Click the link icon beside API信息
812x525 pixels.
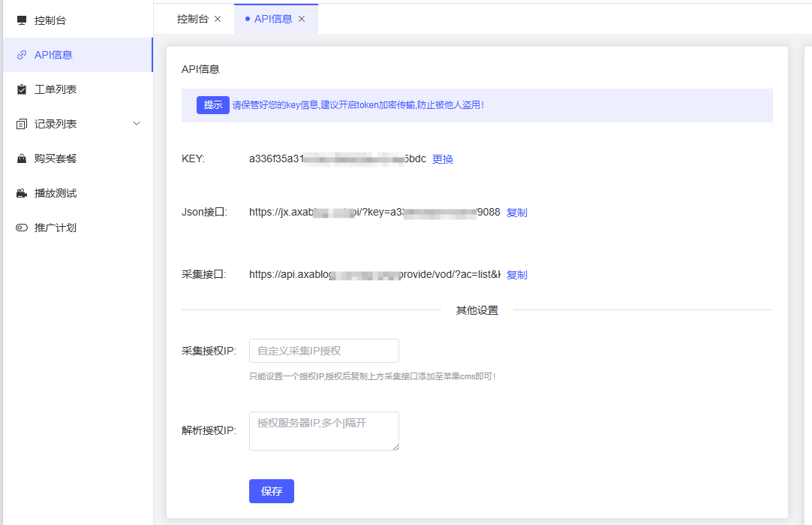click(20, 54)
